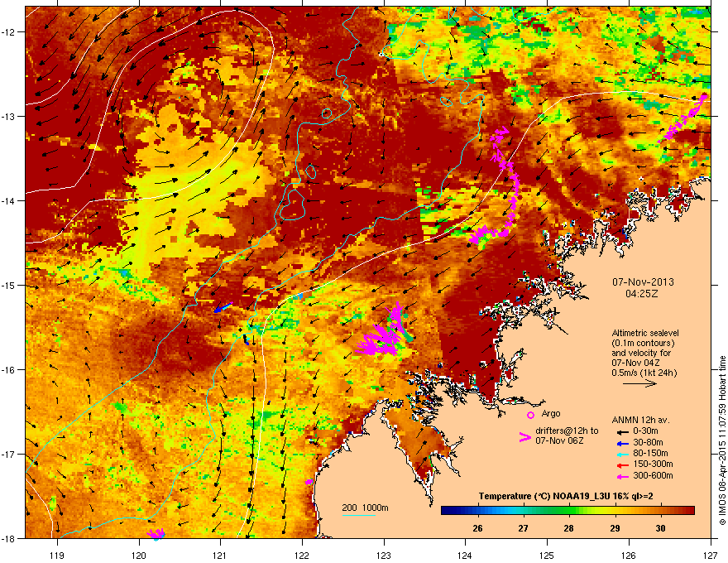Click the colour bar tick label 26
Viewport: 728px width, 563px height.
(x=478, y=528)
